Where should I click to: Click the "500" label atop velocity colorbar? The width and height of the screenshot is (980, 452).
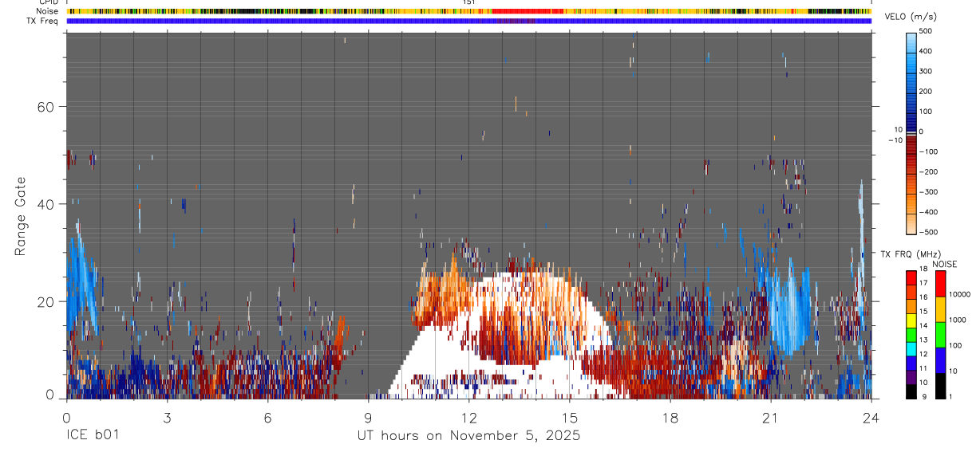coord(925,31)
